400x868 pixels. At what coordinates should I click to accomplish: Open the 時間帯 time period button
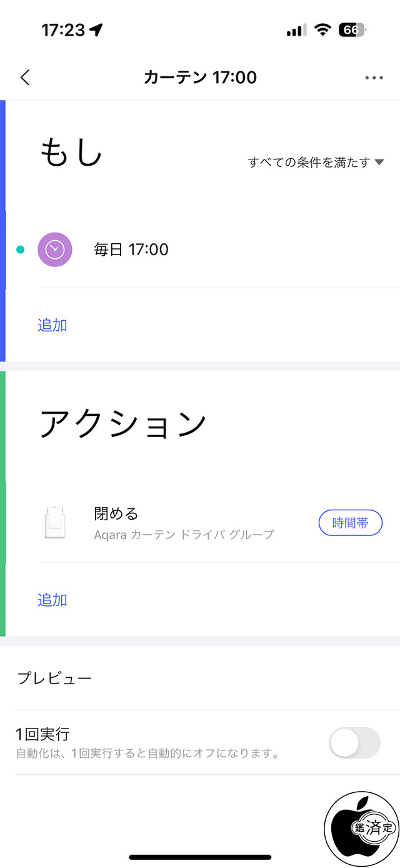[x=350, y=523]
